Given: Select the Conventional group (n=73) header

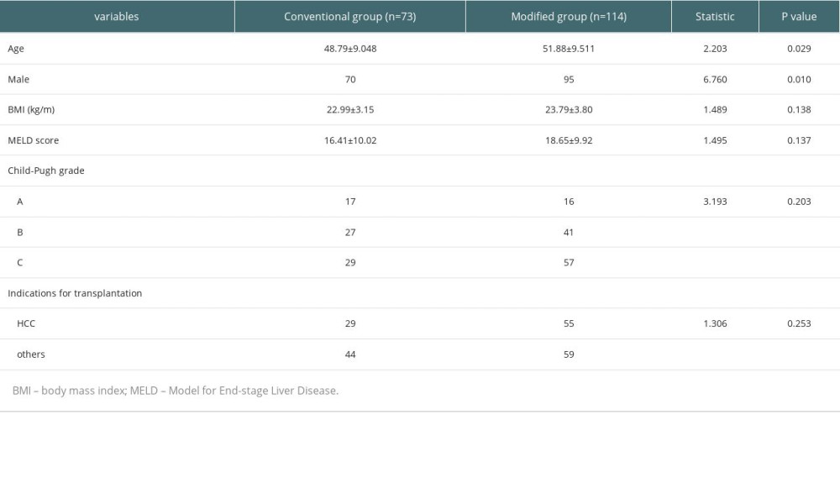Looking at the screenshot, I should [x=349, y=17].
